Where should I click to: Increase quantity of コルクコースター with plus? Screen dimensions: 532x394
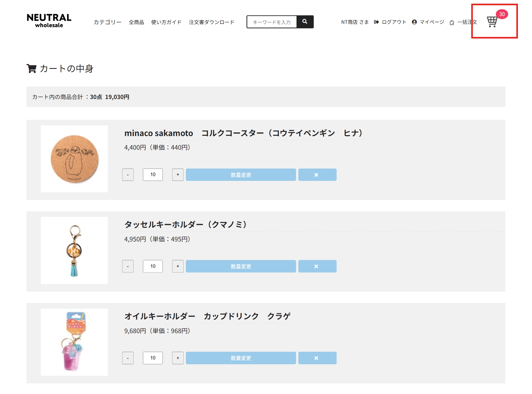(178, 175)
